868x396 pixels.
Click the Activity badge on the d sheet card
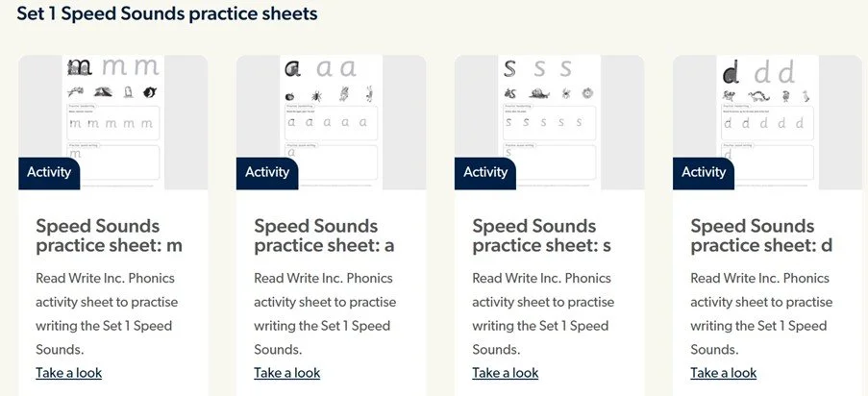tap(704, 173)
